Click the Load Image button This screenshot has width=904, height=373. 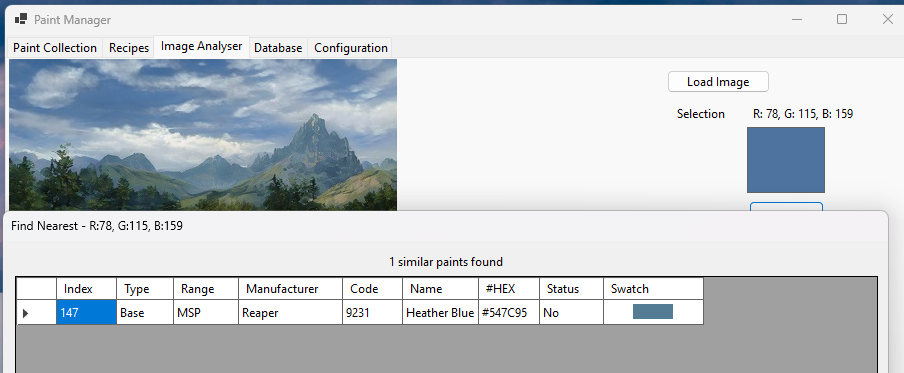click(718, 82)
